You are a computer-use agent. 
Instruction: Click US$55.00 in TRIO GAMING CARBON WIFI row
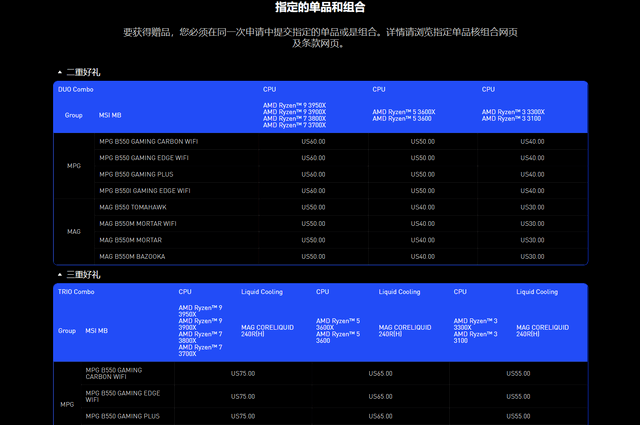(x=518, y=374)
